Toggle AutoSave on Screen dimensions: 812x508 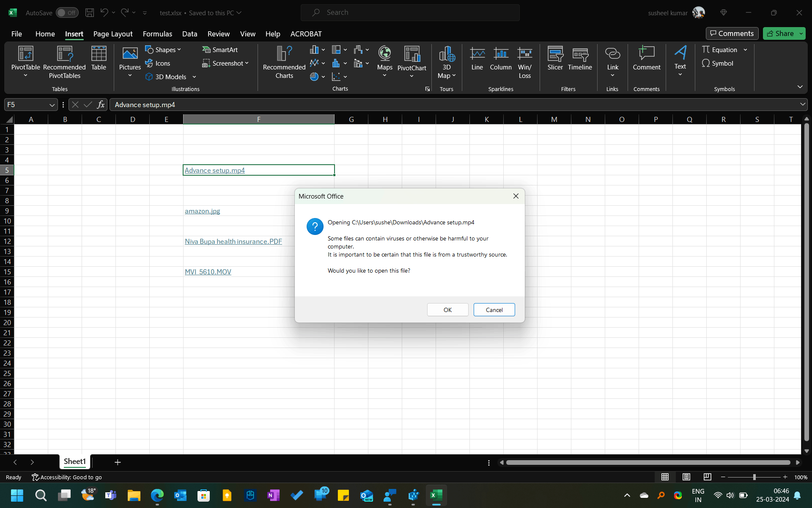click(66, 12)
